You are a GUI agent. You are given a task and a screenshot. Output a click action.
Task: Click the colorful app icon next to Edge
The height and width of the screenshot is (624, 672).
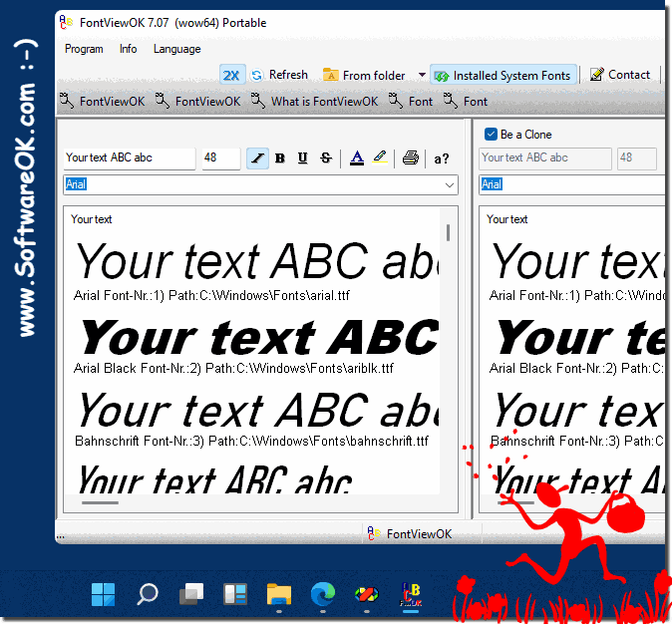click(367, 594)
